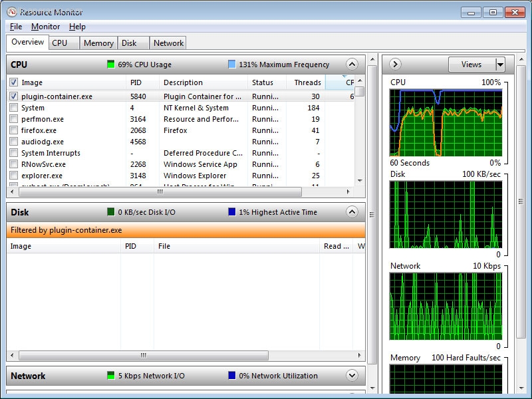Screen dimensions: 532x399
Task: Sort by Read column in Disk table
Action: point(336,246)
